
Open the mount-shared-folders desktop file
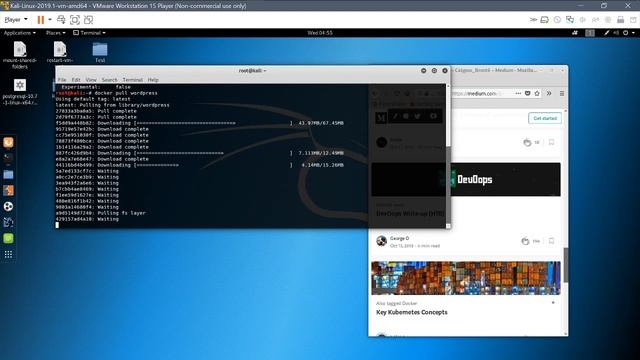20,55
